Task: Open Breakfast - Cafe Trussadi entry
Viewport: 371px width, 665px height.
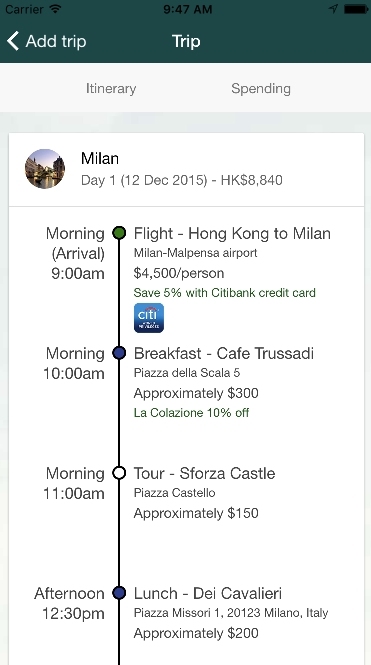Action: 224,353
